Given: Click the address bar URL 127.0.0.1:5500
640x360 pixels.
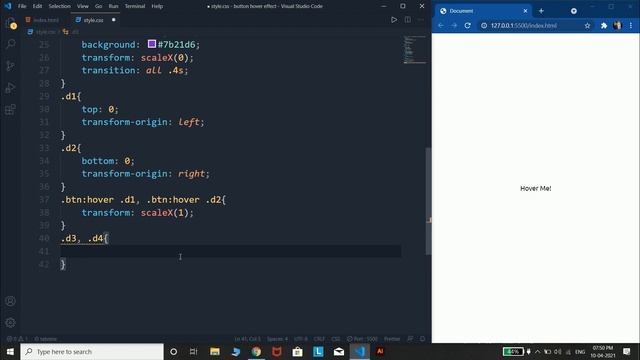Looking at the screenshot, I should (x=524, y=26).
